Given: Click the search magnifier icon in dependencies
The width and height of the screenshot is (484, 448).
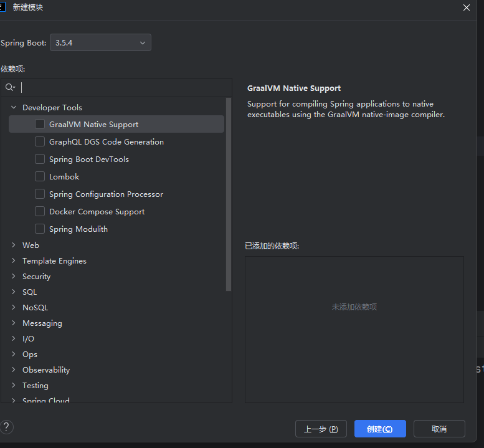Looking at the screenshot, I should pos(9,88).
